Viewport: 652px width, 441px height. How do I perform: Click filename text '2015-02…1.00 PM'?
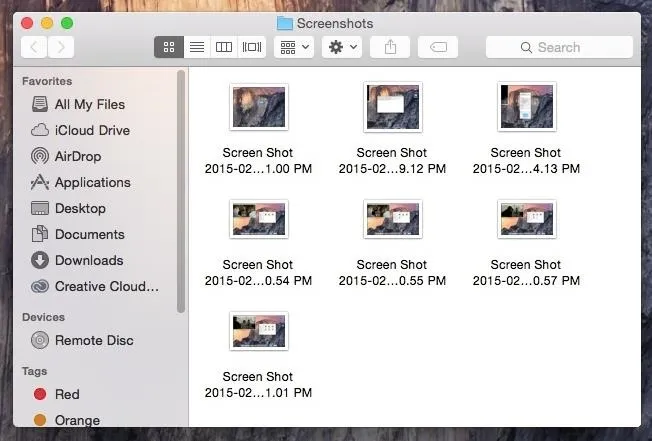(258, 169)
